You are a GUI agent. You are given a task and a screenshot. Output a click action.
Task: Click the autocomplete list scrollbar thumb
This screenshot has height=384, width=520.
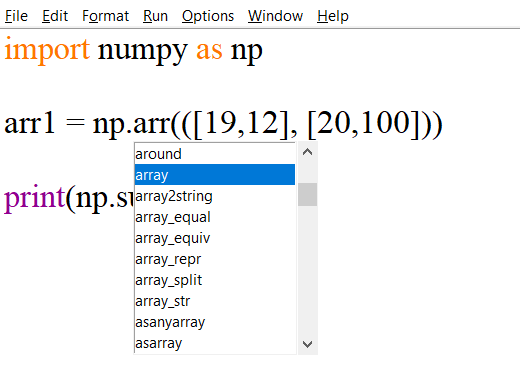(x=307, y=194)
